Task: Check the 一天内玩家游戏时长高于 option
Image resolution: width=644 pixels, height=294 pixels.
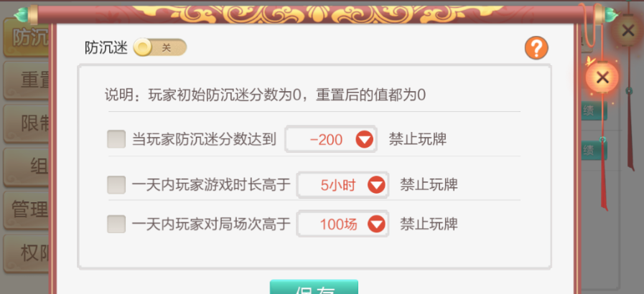Action: pyautogui.click(x=116, y=185)
